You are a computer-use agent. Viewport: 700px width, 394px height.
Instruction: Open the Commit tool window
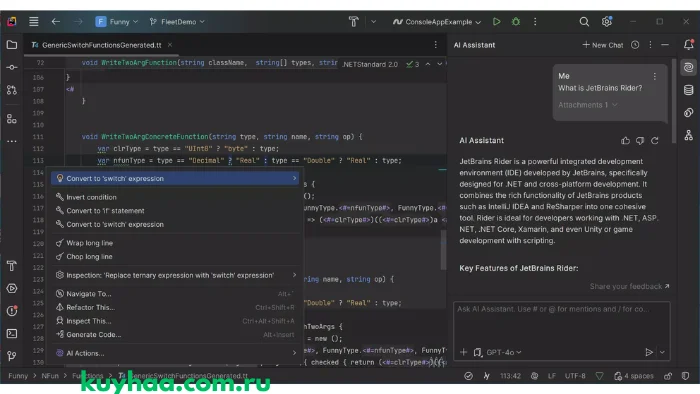pos(12,67)
